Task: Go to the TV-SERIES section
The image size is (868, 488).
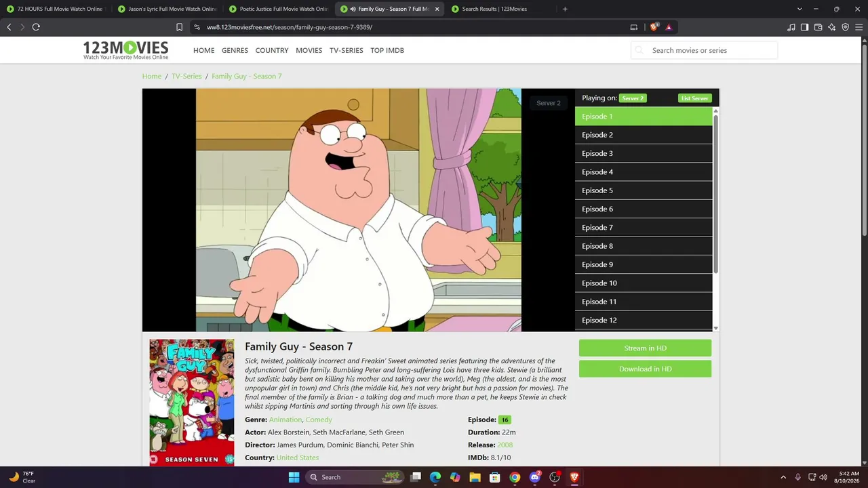Action: (x=346, y=50)
